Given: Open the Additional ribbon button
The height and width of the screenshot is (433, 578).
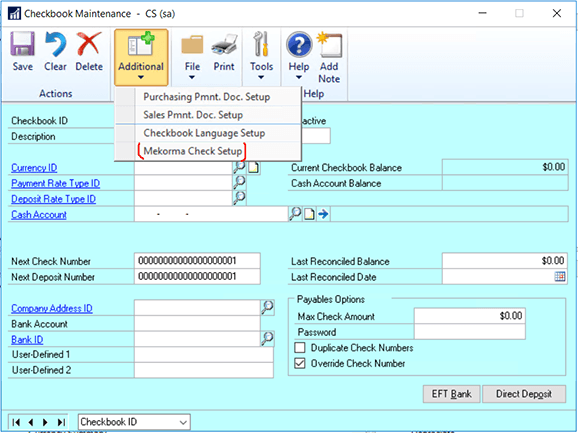Looking at the screenshot, I should (x=141, y=57).
